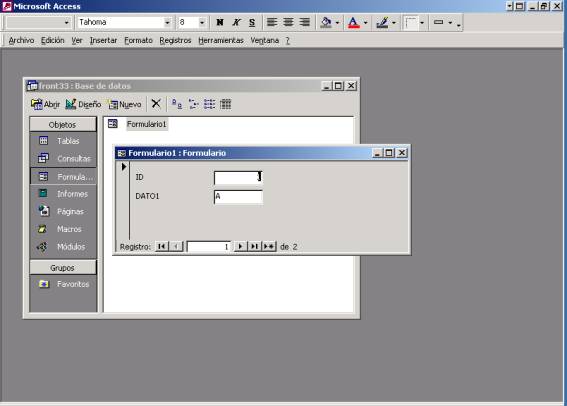Screen dimensions: 567x406
Task: Switch to list view
Action: click(209, 104)
